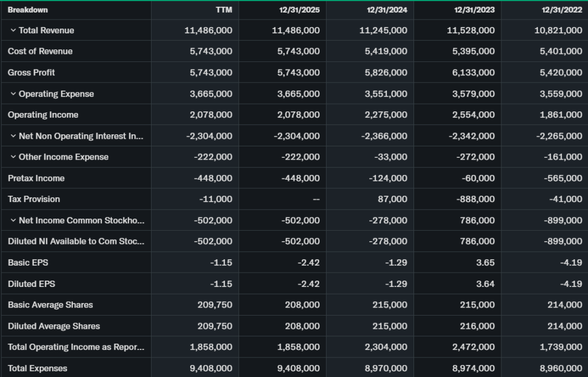Expand the Total Revenue row

pyautogui.click(x=13, y=30)
